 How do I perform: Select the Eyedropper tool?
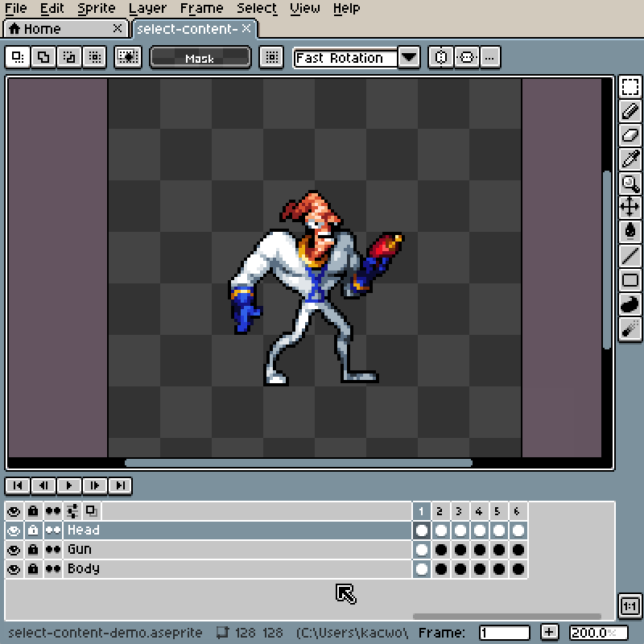pyautogui.click(x=630, y=159)
